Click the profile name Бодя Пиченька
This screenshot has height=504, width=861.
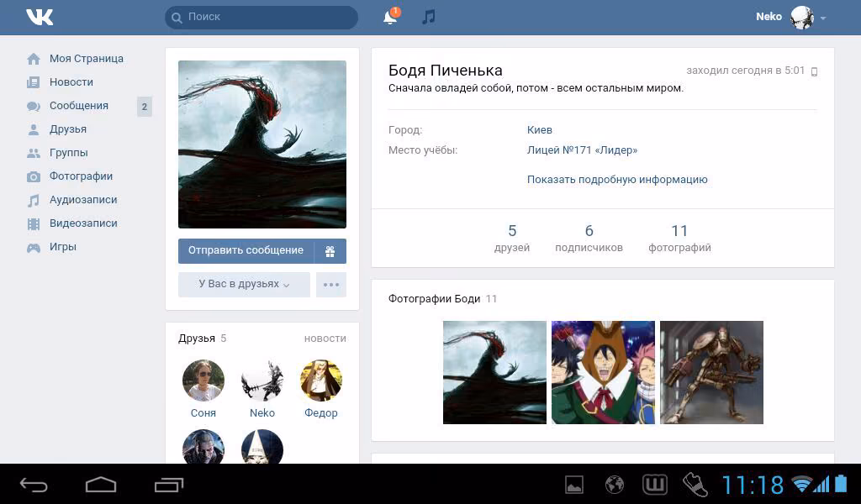click(446, 71)
